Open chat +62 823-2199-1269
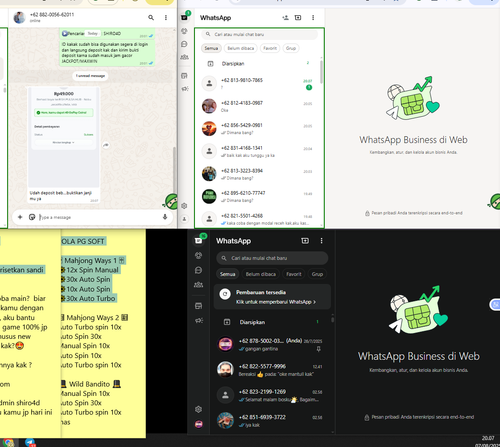Screen dimensions: 500x447 pyautogui.click(x=272, y=395)
